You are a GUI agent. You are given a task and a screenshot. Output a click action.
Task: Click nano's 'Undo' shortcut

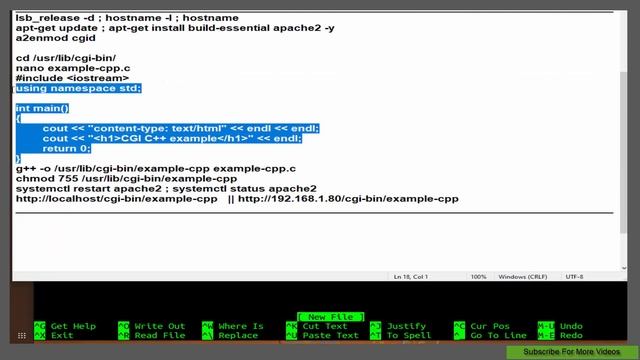click(x=560, y=326)
